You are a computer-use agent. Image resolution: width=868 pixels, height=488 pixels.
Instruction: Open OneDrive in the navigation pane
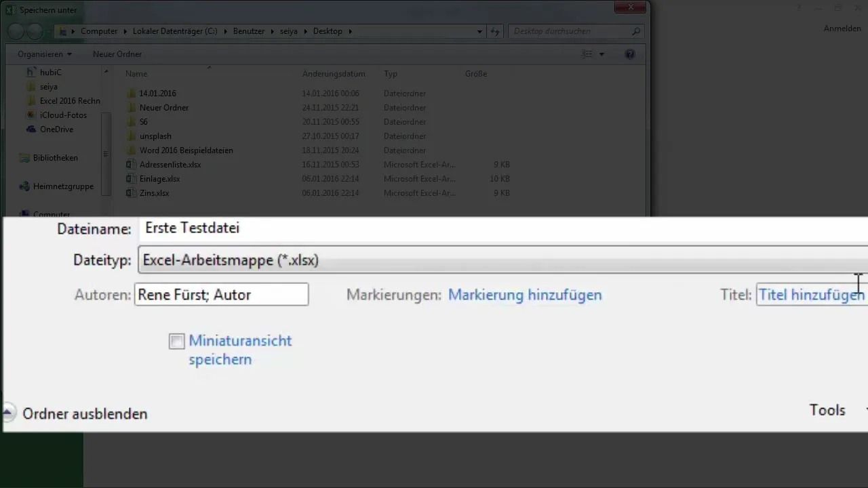(56, 129)
